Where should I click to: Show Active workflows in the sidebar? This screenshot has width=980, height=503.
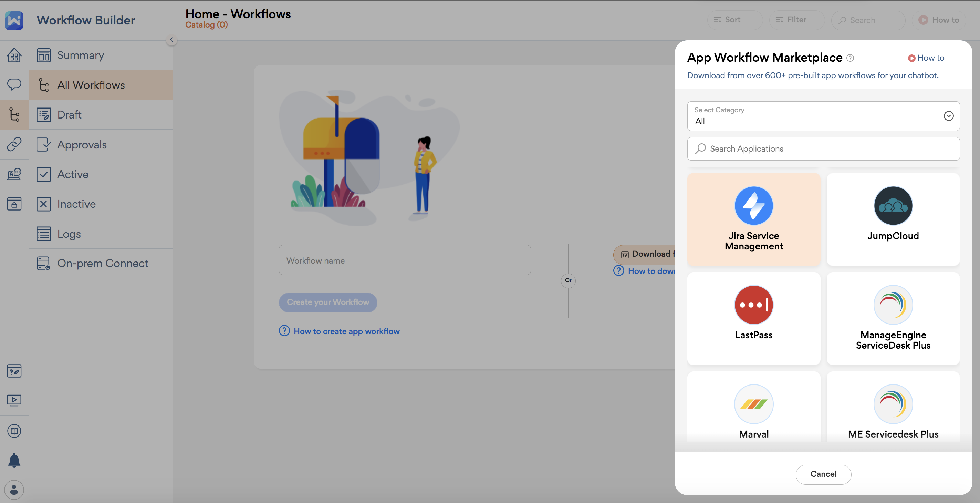point(101,174)
